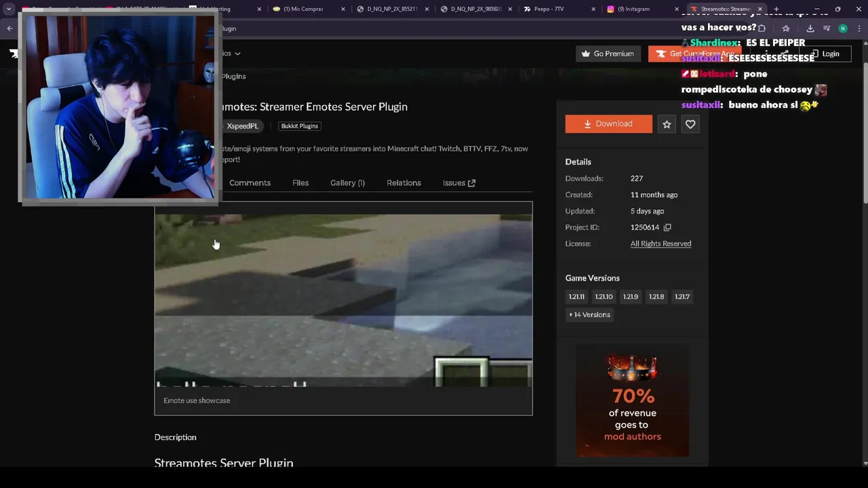The image size is (868, 488).
Task: Click the Plugins breadcrumb link
Action: [x=233, y=77]
